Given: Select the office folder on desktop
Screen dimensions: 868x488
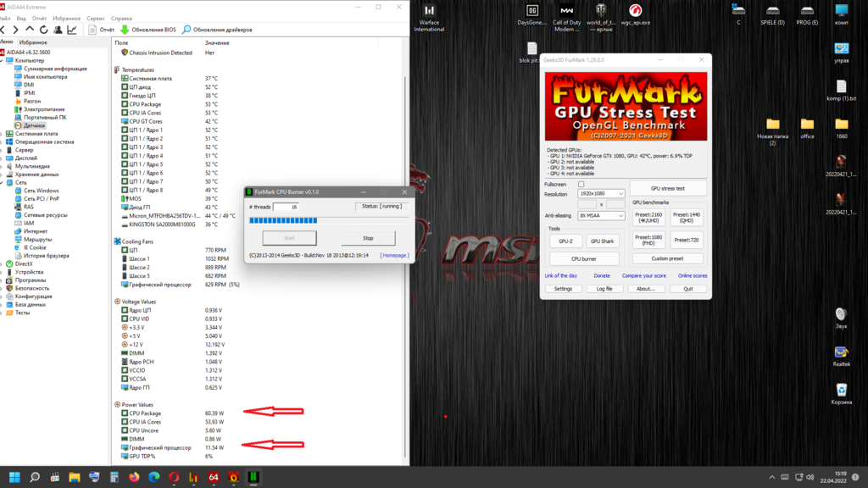Looking at the screenshot, I should pos(807,129).
